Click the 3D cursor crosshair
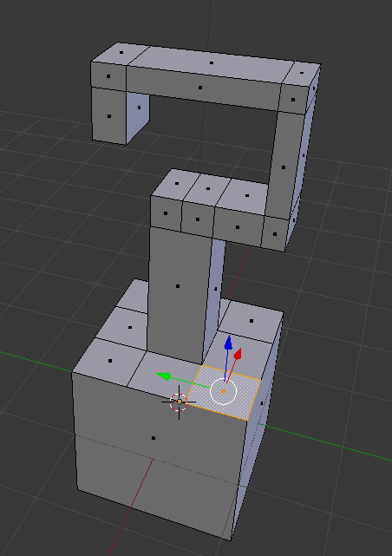The image size is (392, 556). pyautogui.click(x=179, y=402)
